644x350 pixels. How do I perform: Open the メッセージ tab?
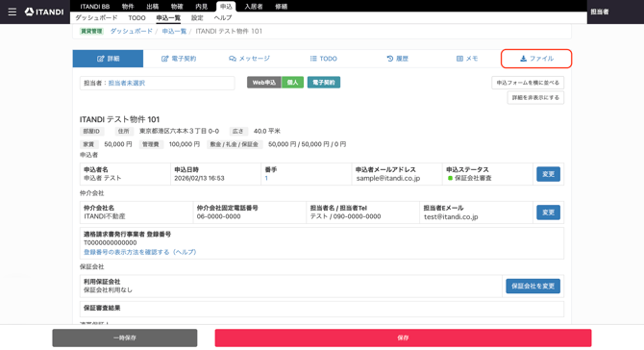(x=249, y=59)
